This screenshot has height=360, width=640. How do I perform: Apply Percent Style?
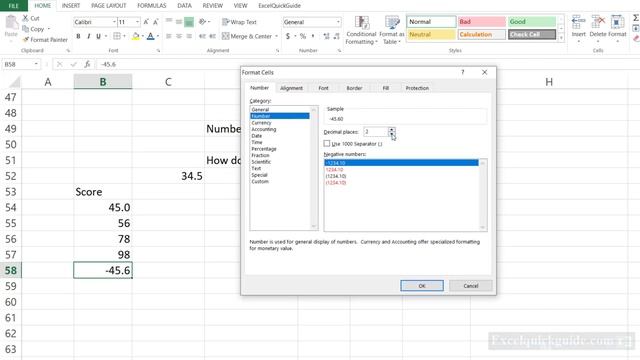[303, 36]
